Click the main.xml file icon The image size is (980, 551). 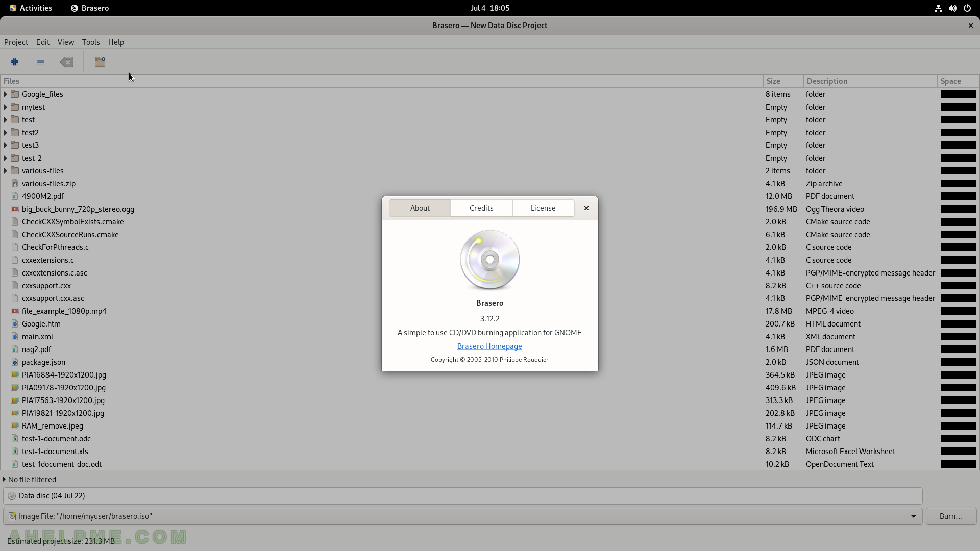coord(15,336)
